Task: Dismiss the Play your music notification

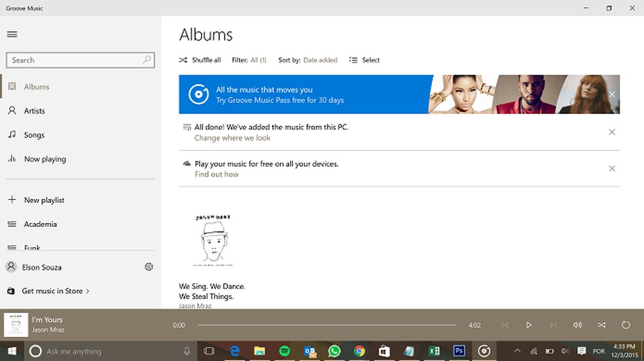Action: (x=612, y=169)
